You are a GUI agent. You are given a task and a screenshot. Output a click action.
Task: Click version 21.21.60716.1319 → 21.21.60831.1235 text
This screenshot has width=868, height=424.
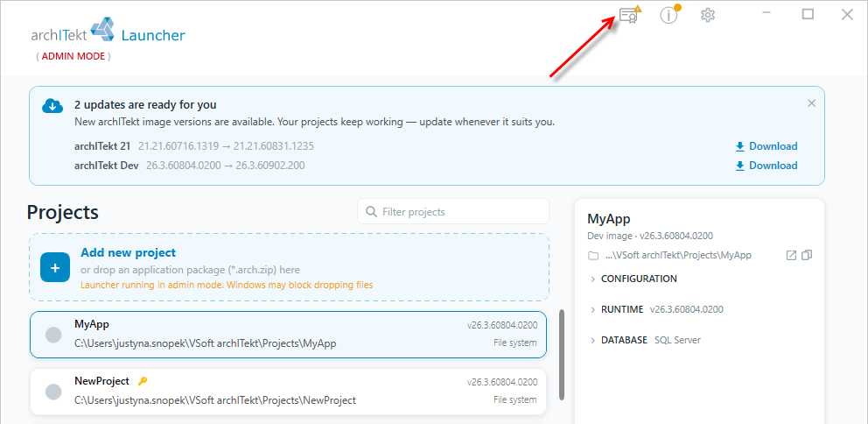click(226, 146)
